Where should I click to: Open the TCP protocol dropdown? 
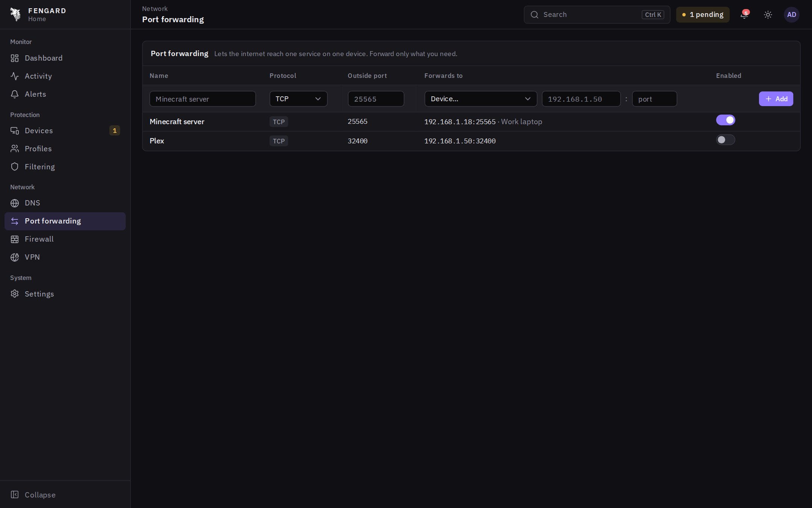coord(298,99)
